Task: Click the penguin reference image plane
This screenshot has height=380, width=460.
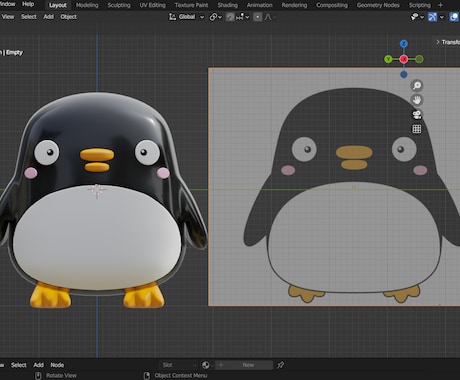Action: [334, 187]
